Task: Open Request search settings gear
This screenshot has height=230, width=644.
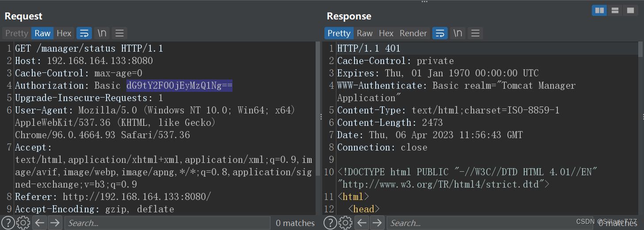Action: click(23, 223)
